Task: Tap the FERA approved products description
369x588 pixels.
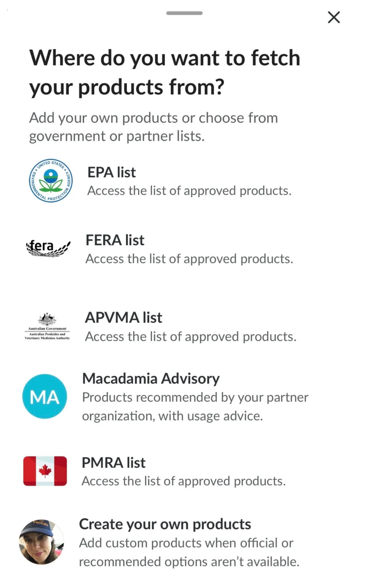Action: coord(189,259)
